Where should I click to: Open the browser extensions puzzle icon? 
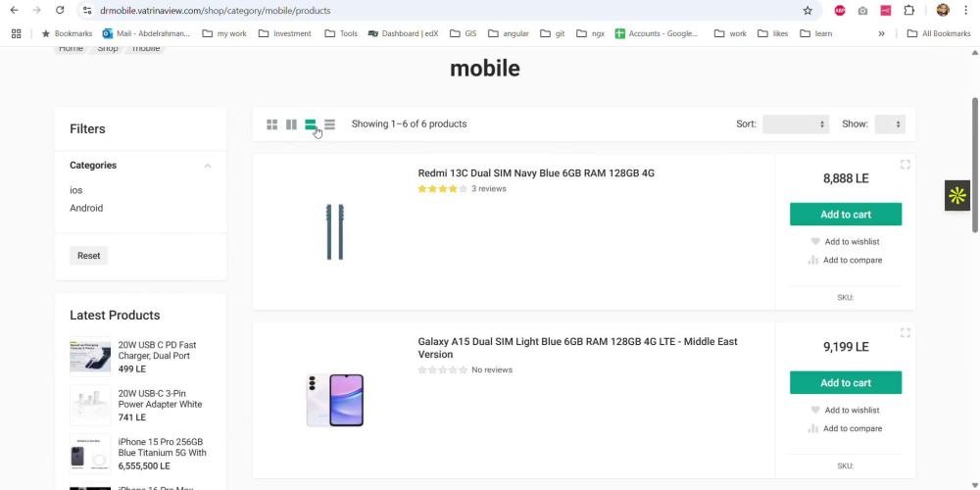click(x=908, y=10)
